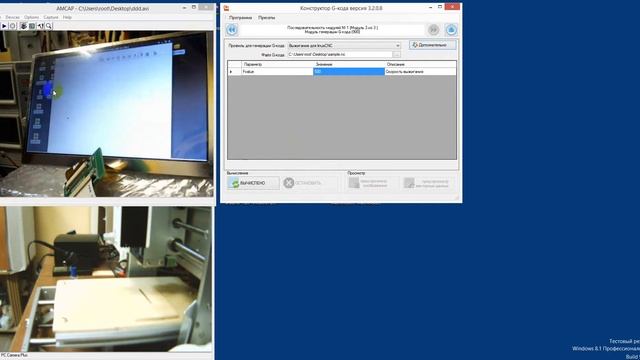Open the video settings gear icon in AMCAP toolbar
The width and height of the screenshot is (640, 360).
[x=23, y=26]
